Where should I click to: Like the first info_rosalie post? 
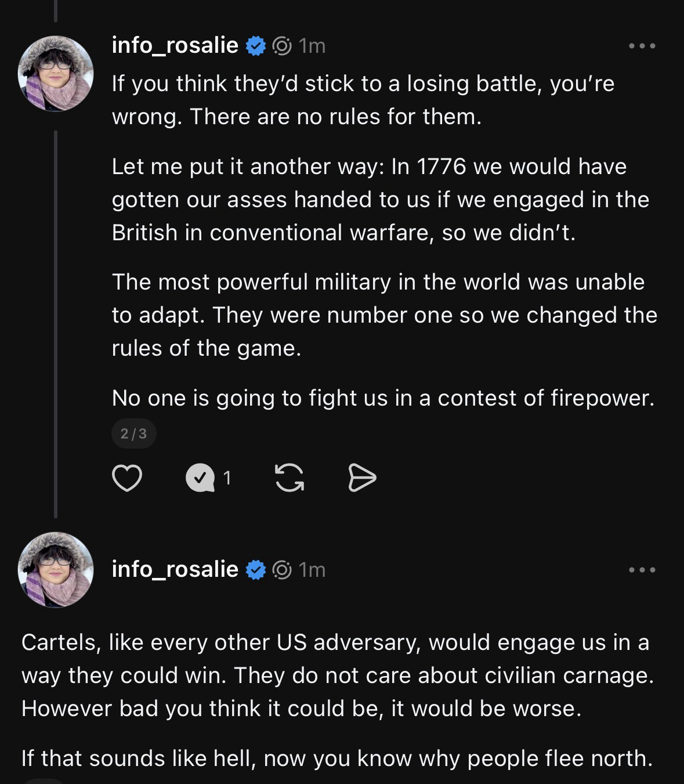tap(126, 478)
